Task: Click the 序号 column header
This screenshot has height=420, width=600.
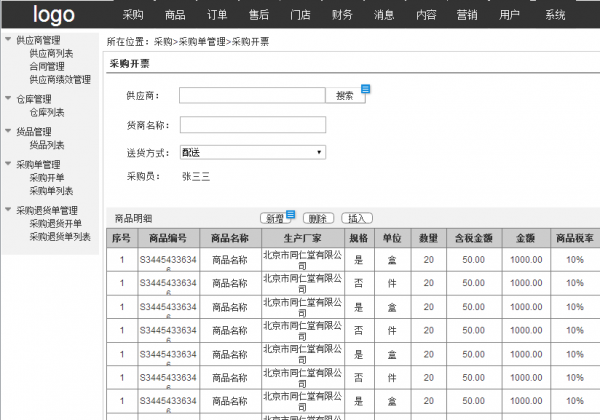Action: tap(122, 238)
